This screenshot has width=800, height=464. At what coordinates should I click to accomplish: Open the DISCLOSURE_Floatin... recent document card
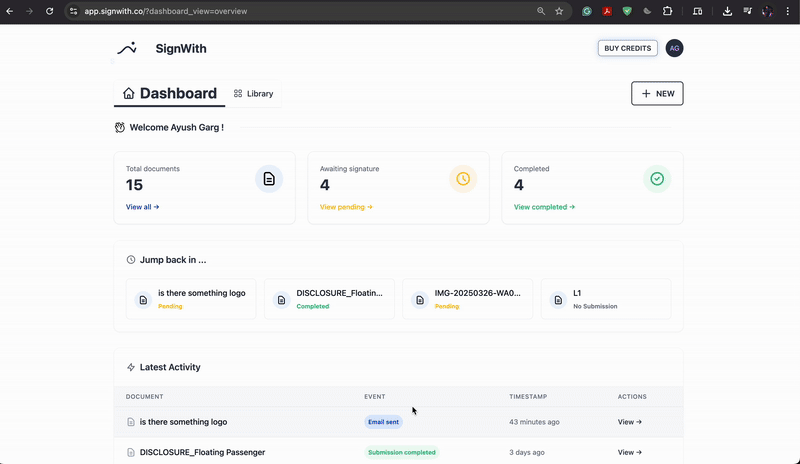pyautogui.click(x=329, y=299)
